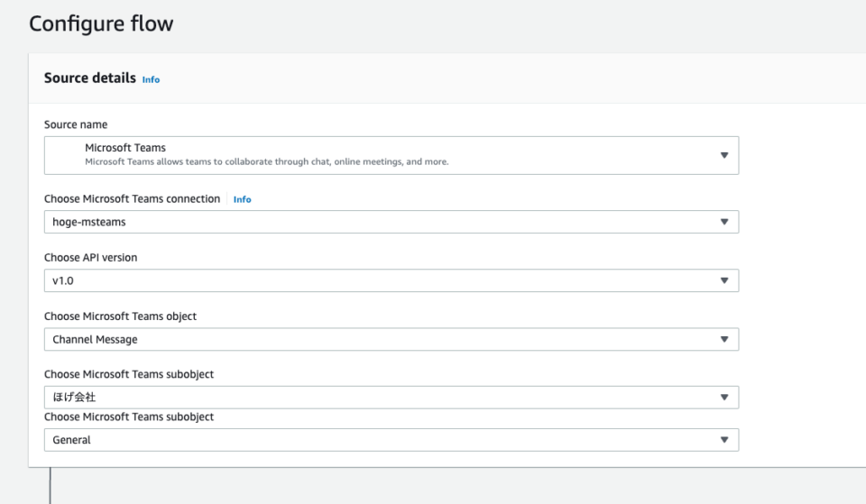Click the Source details section title

[90, 78]
